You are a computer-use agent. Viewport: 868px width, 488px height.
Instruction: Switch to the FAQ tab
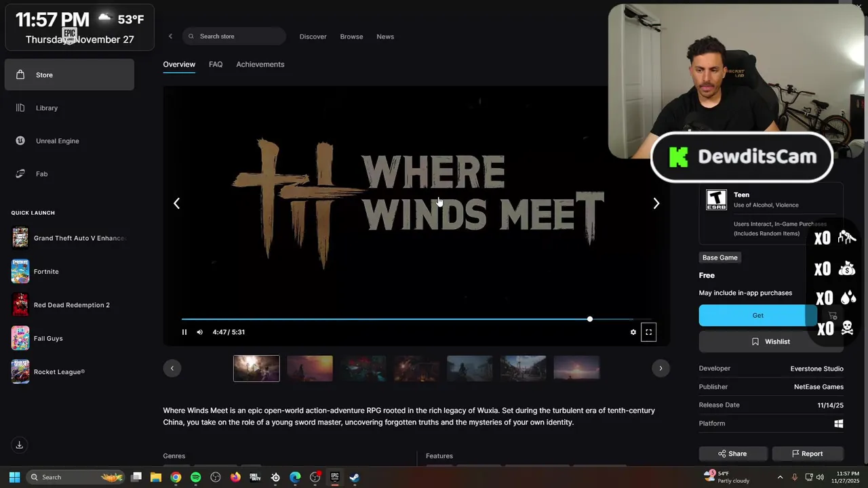pos(216,64)
